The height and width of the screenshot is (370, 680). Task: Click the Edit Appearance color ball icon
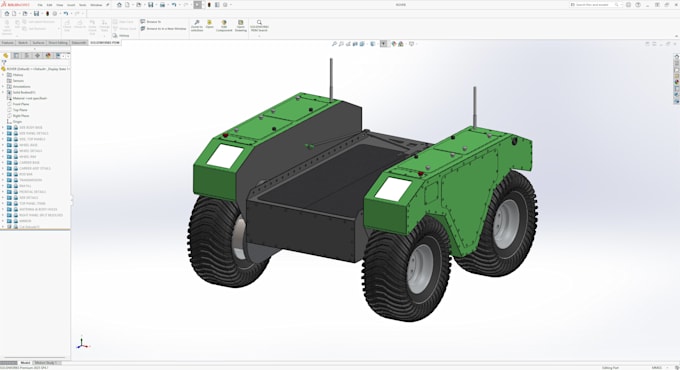point(394,44)
